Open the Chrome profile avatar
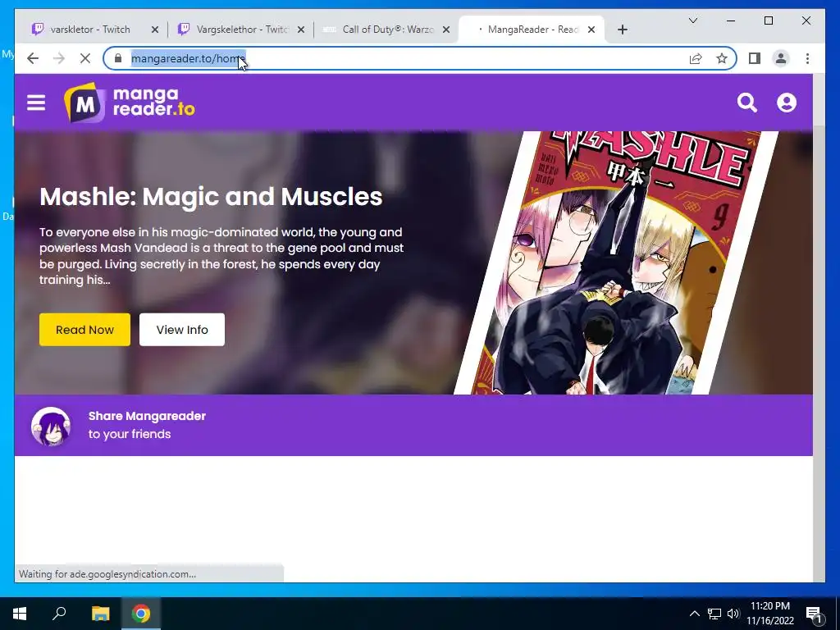This screenshot has width=840, height=630. click(x=781, y=58)
